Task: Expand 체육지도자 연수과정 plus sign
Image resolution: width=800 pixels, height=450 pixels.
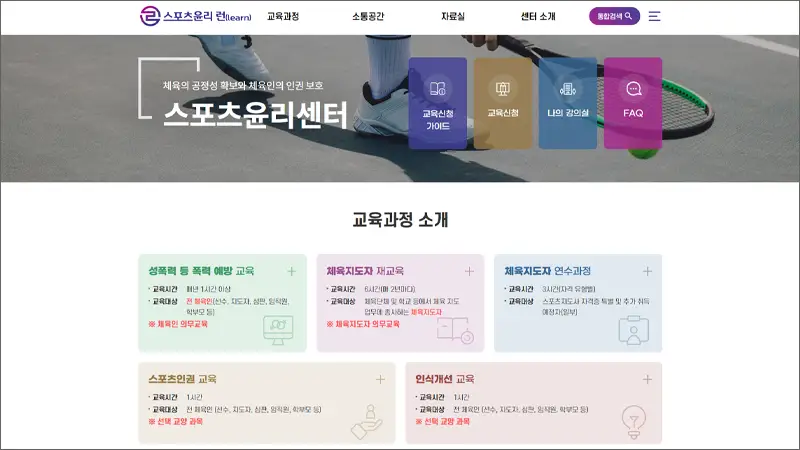Action: (x=647, y=271)
